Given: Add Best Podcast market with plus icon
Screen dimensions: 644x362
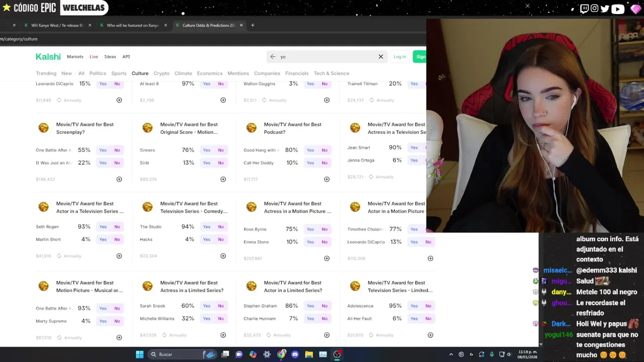Looking at the screenshot, I should coord(327,179).
